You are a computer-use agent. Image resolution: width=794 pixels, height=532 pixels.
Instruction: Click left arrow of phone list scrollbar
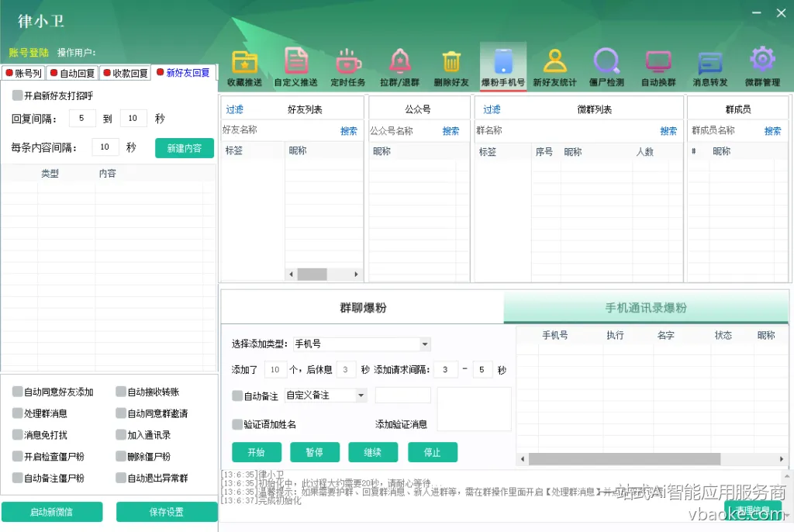pos(523,459)
